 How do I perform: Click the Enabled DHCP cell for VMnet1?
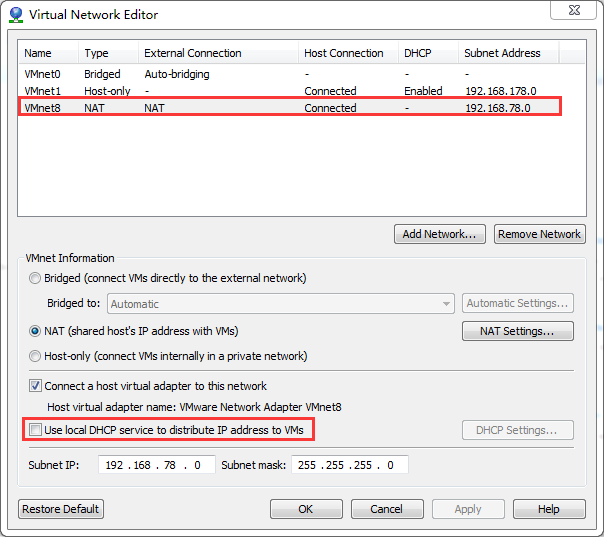(x=423, y=91)
